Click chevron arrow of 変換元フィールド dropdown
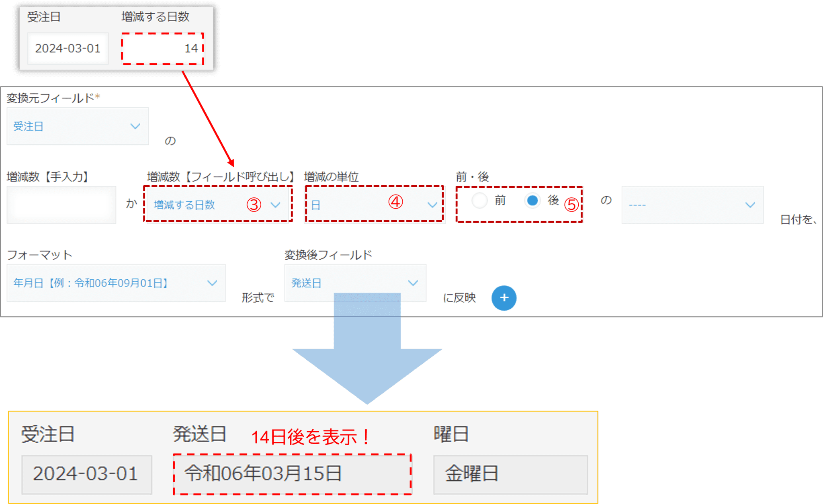Viewport: 823px width, 504px height. tap(135, 126)
